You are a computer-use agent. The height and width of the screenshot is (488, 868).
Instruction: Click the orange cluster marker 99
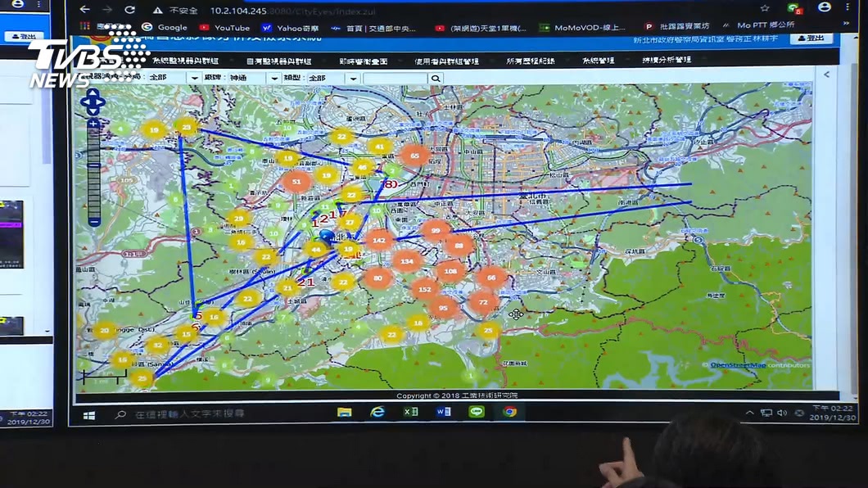point(436,231)
